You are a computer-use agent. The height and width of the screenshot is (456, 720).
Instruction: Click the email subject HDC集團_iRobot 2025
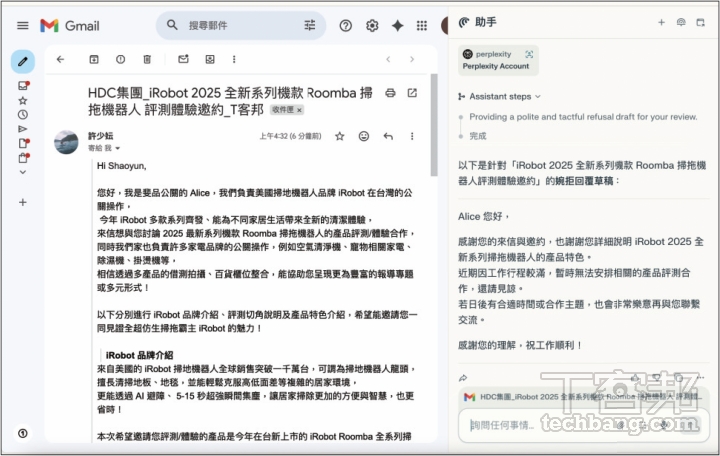pos(230,101)
